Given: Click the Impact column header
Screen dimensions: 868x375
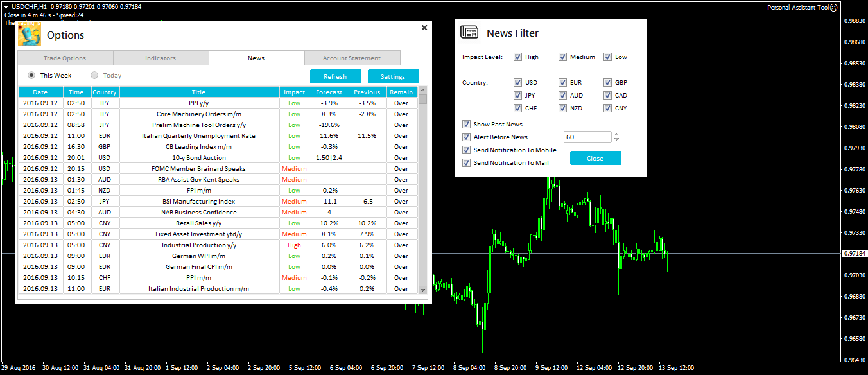Looking at the screenshot, I should click(295, 92).
